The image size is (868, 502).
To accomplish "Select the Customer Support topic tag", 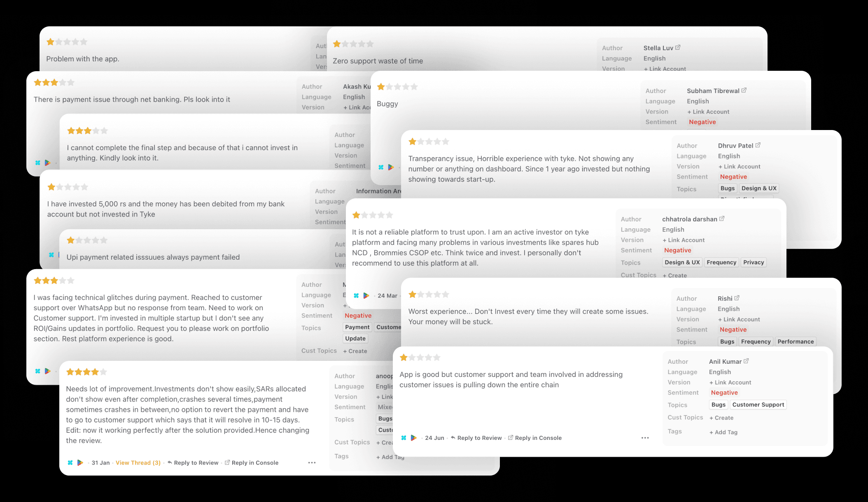I will pyautogui.click(x=758, y=404).
